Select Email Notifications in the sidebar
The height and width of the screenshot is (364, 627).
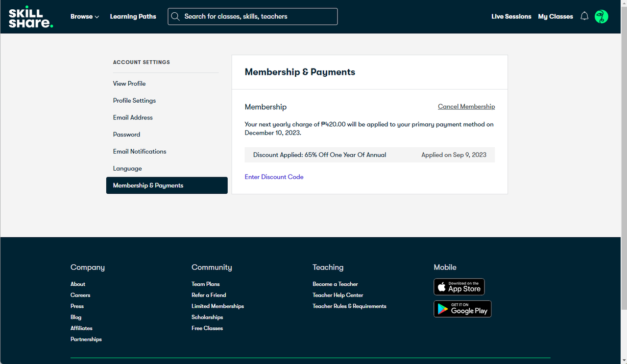[140, 152]
